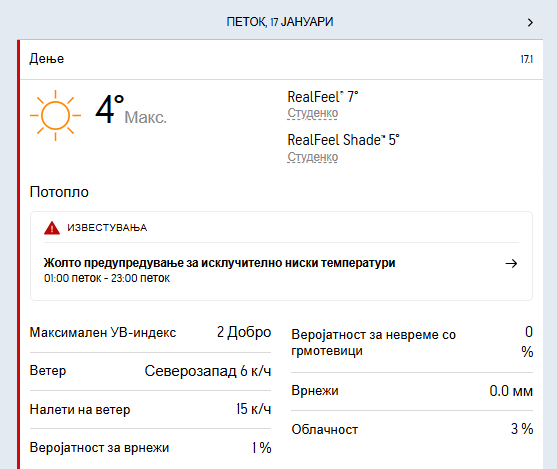Select the Максимален УВ-индекс row

[151, 333]
